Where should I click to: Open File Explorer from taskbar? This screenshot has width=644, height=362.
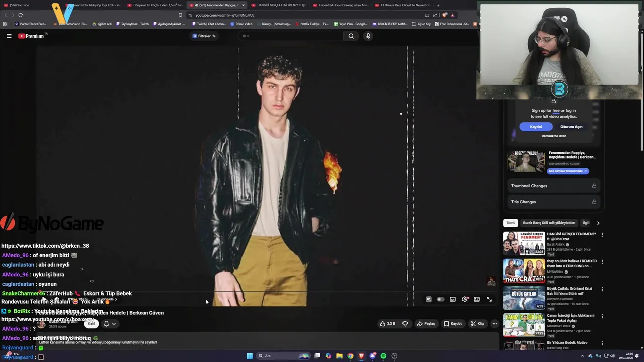339,356
